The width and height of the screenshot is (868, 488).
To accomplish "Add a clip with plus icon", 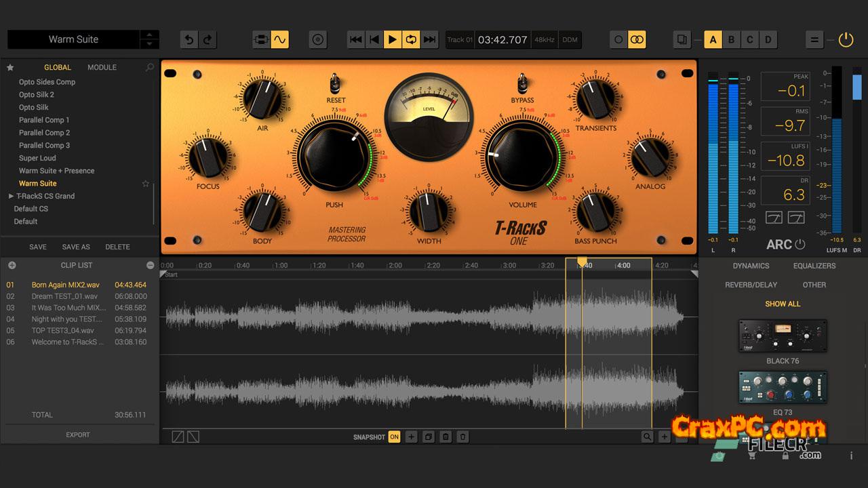I will (12, 266).
